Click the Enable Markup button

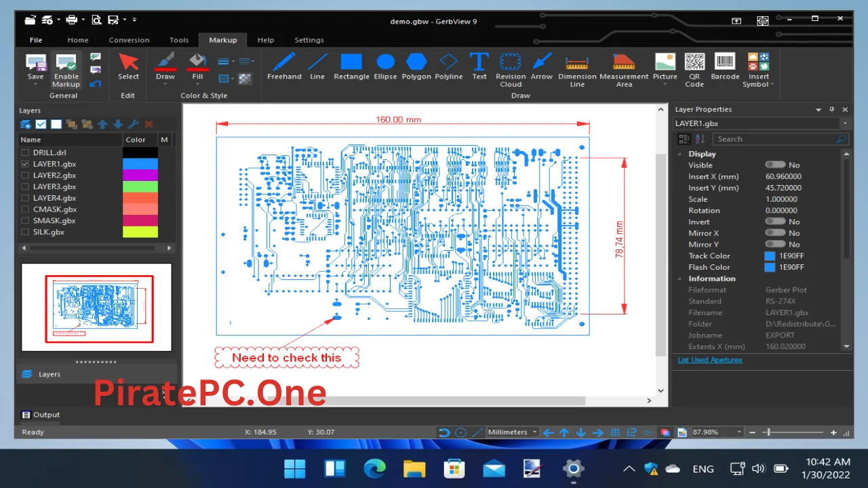click(66, 70)
